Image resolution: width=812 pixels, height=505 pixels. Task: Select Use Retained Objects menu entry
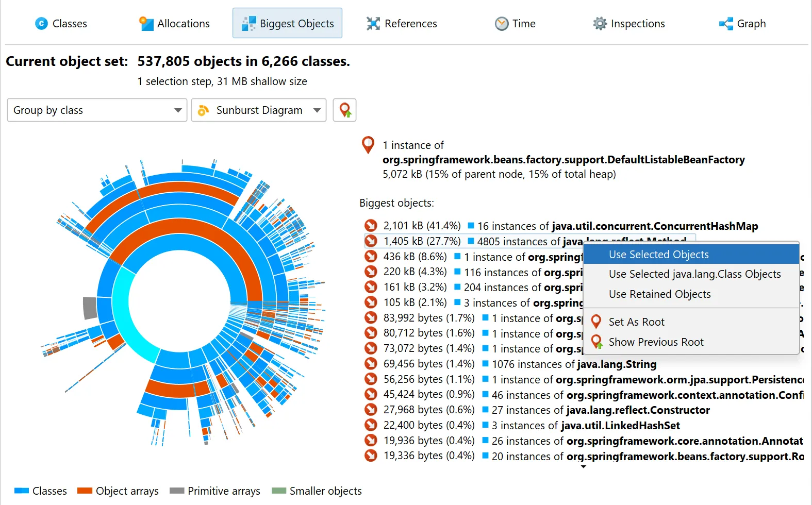pos(659,294)
